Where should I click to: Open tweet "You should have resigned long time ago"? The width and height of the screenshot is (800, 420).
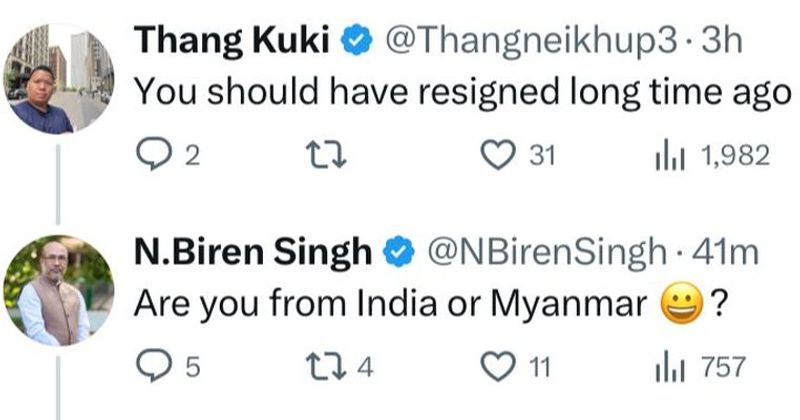point(448,93)
